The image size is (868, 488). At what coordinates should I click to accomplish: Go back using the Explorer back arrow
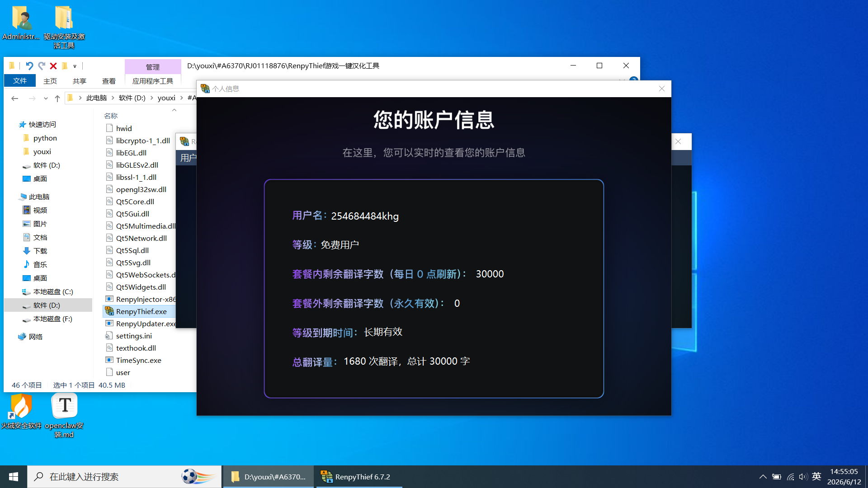(15, 98)
